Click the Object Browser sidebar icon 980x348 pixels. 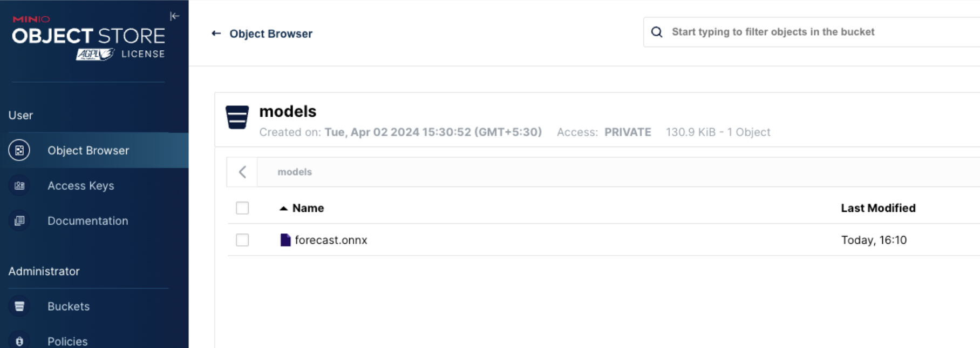point(19,150)
